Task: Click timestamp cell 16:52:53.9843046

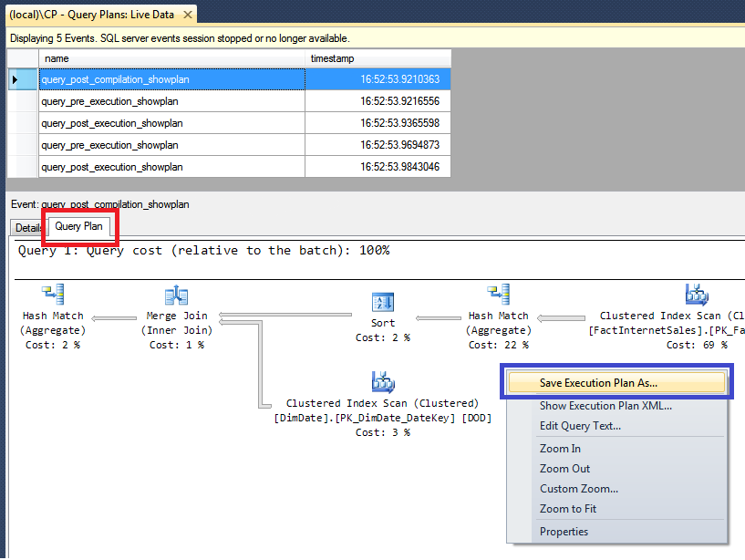Action: coord(378,167)
